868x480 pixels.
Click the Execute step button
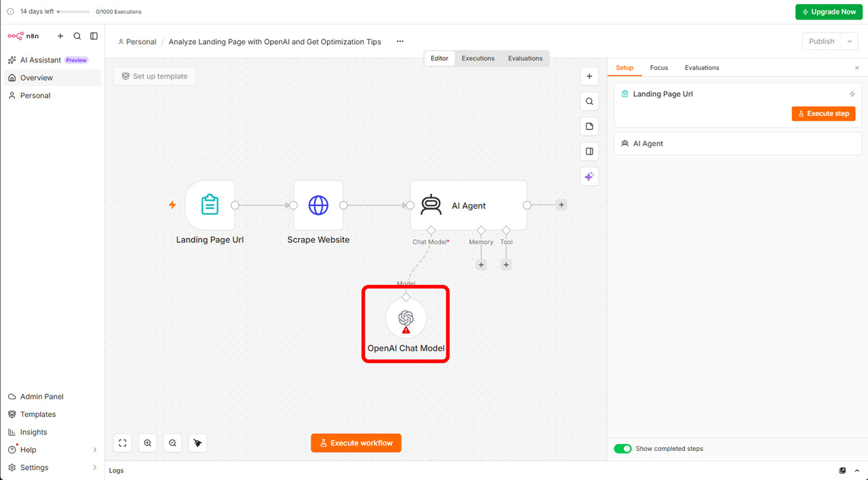823,114
